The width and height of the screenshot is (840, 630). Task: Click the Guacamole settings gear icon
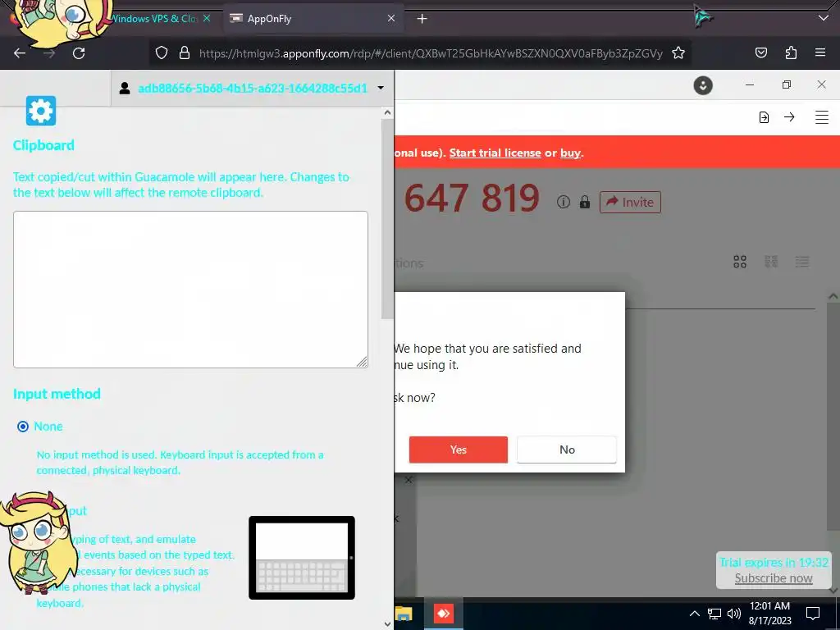point(41,111)
